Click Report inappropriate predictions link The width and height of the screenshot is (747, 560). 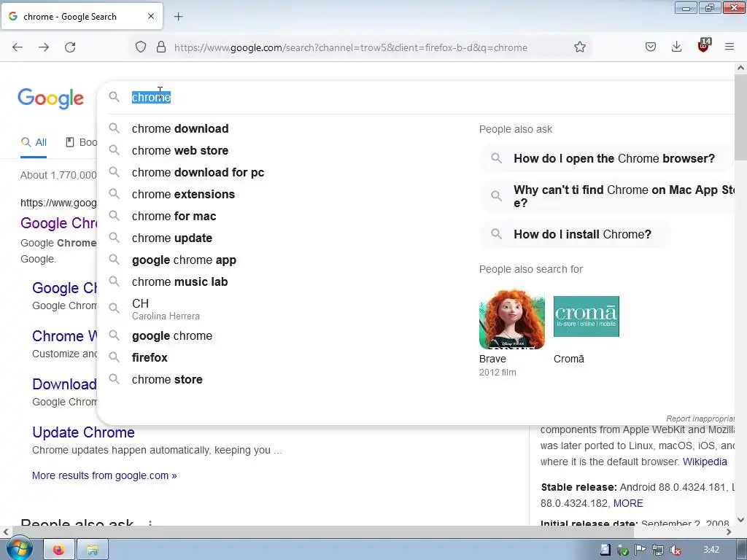click(700, 419)
